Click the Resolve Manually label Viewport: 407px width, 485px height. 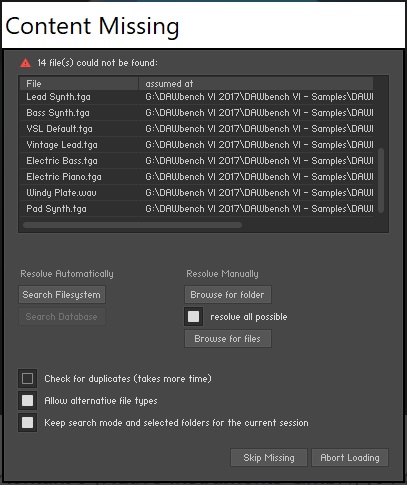click(x=222, y=274)
